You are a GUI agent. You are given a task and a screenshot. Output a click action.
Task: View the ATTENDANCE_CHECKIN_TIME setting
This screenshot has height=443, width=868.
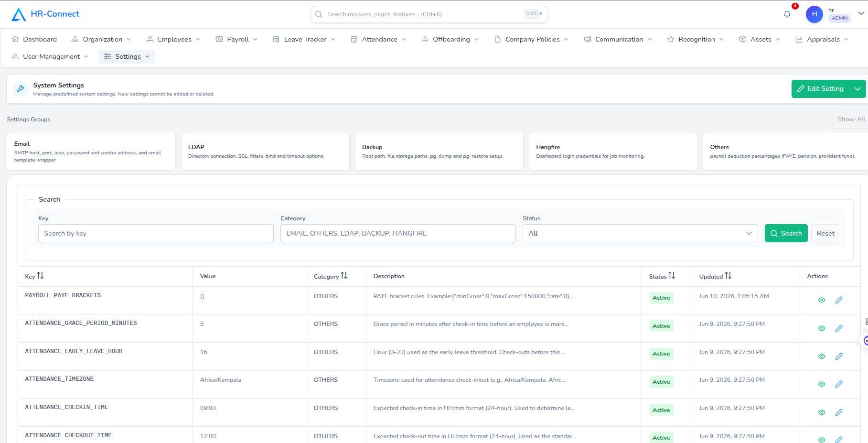click(822, 412)
